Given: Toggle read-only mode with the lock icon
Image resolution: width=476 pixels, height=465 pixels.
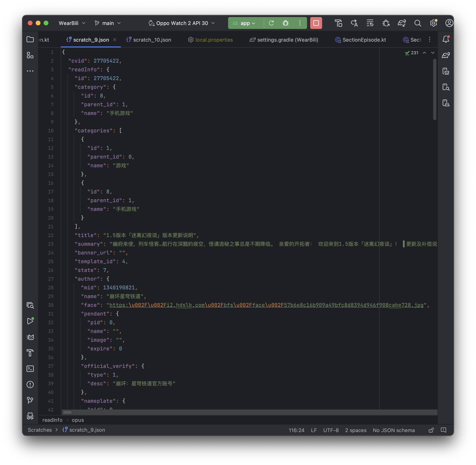Looking at the screenshot, I should coord(431,430).
